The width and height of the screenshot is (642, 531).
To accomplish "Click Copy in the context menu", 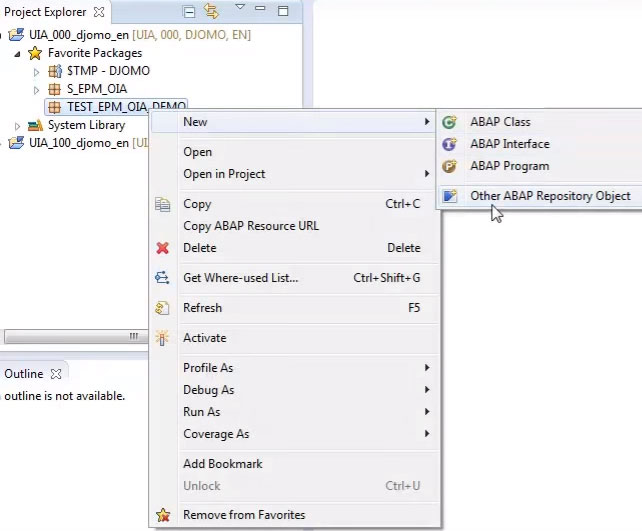I will pyautogui.click(x=197, y=204).
